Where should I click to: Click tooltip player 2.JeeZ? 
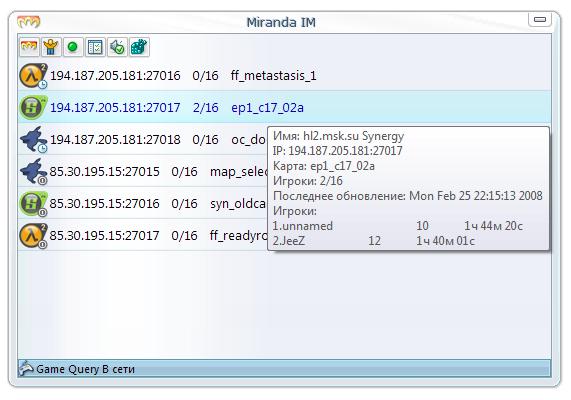coord(289,241)
